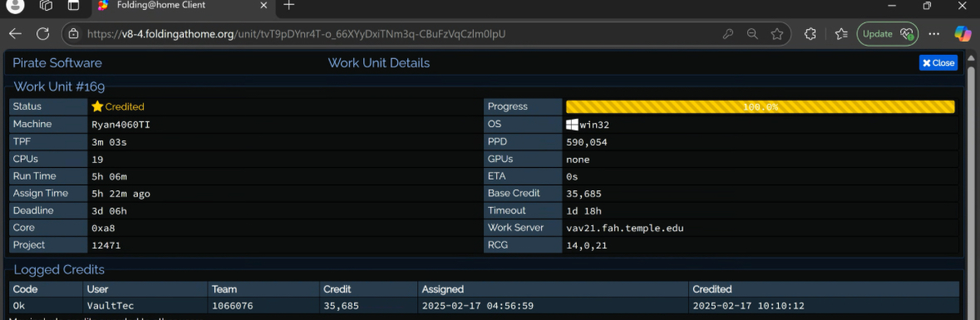Open saved passwords key icon
Image resolution: width=980 pixels, height=320 pixels.
point(728,34)
